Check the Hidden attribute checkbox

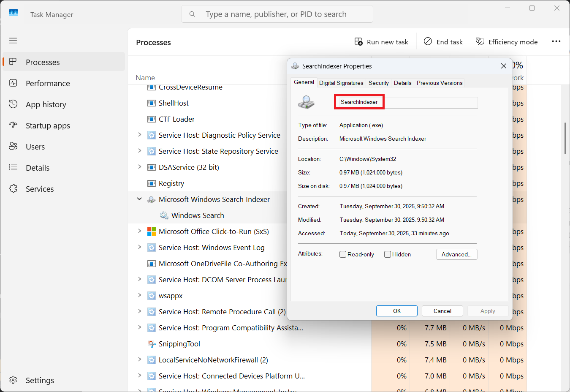[x=388, y=254]
